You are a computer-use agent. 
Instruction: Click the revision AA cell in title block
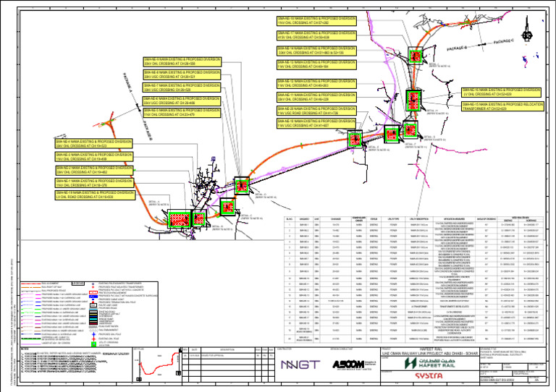[x=536, y=380]
